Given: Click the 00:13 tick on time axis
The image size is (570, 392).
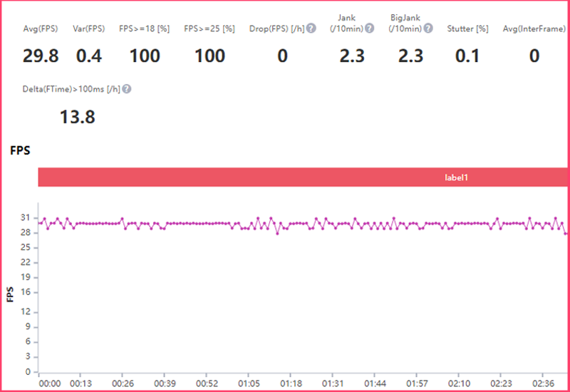Looking at the screenshot, I should click(81, 383).
